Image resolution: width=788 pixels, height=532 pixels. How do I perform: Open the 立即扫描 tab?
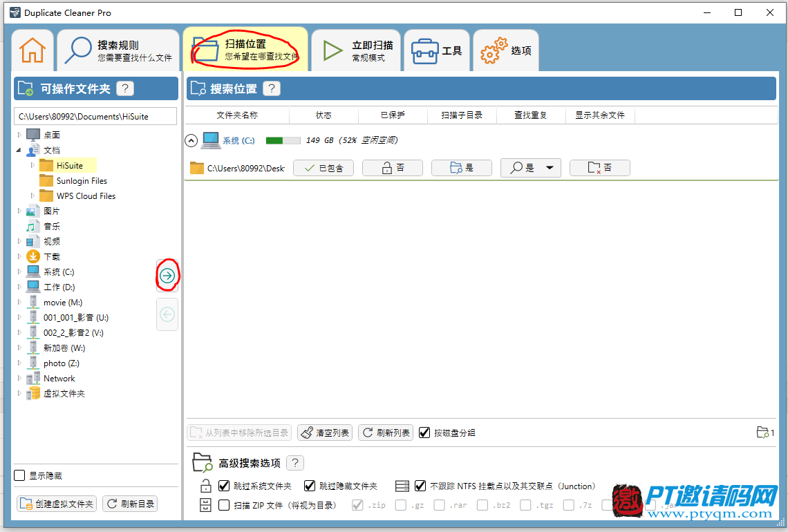click(x=355, y=50)
